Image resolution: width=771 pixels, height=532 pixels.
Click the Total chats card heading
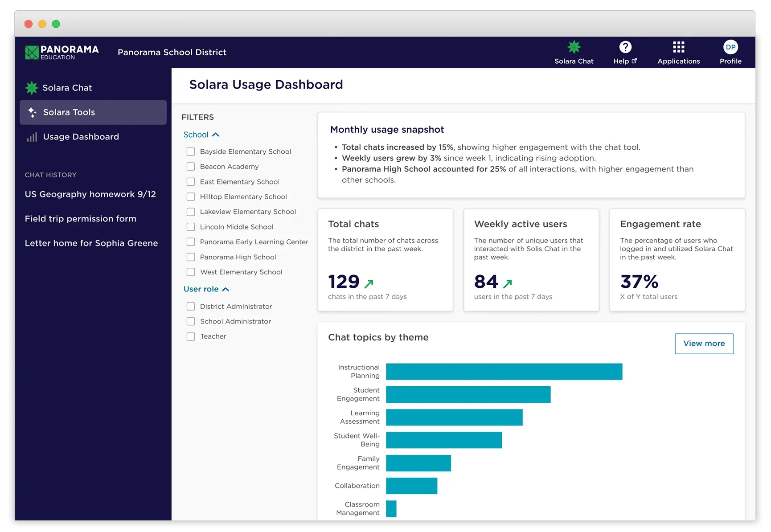click(x=353, y=224)
